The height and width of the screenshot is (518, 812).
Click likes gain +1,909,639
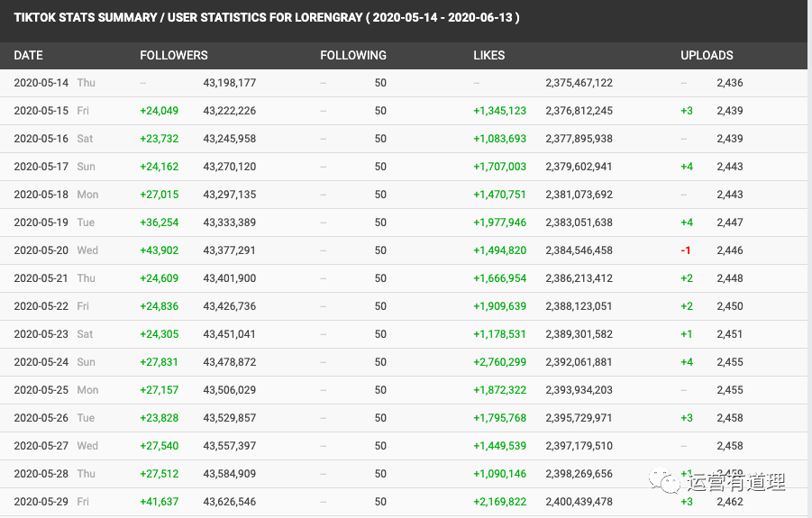[x=500, y=306]
